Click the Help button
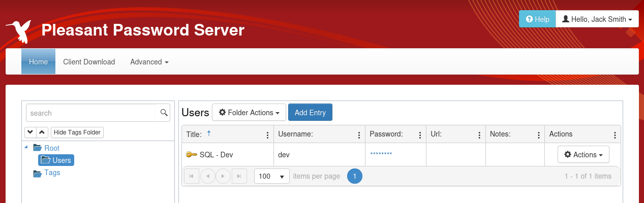 (538, 19)
